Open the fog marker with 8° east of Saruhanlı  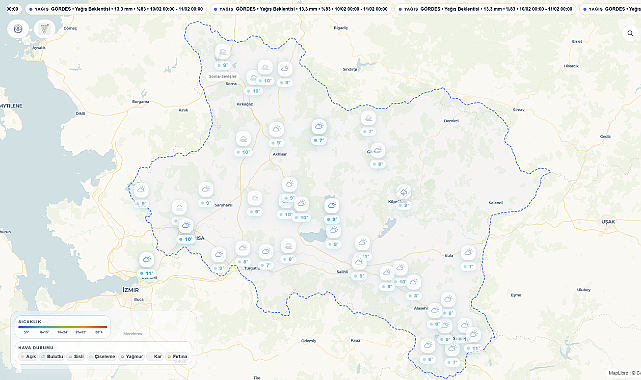click(x=255, y=199)
